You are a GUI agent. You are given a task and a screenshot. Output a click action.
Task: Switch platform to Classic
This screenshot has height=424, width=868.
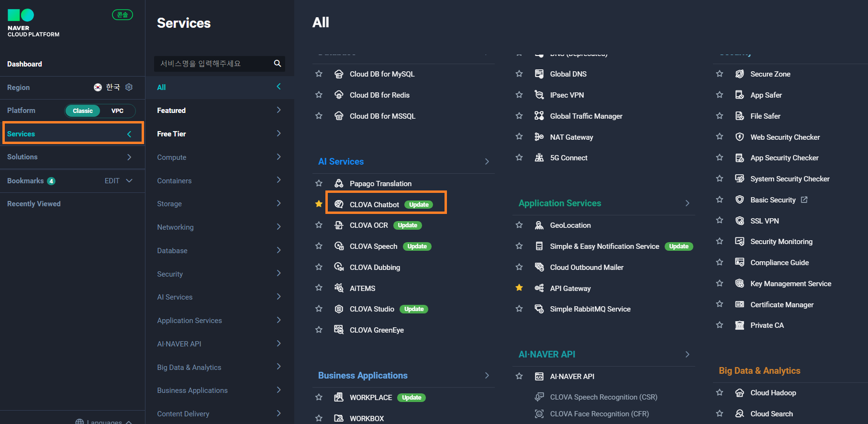coord(83,111)
